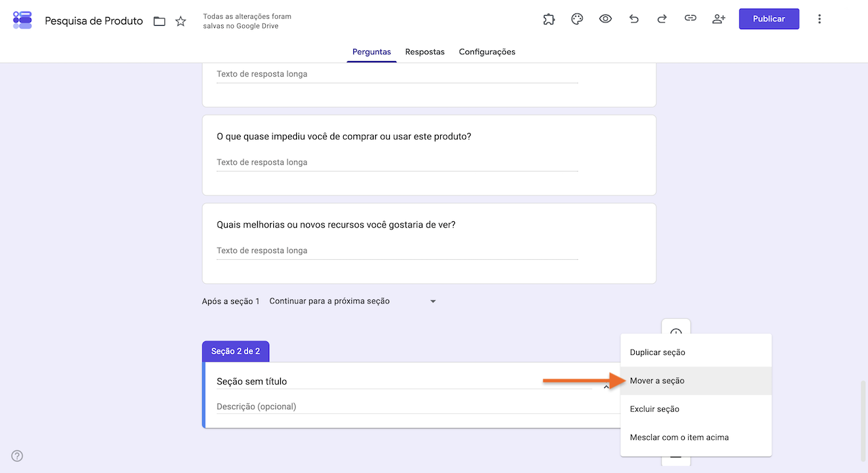Switch to the Perguntas tab

point(372,52)
